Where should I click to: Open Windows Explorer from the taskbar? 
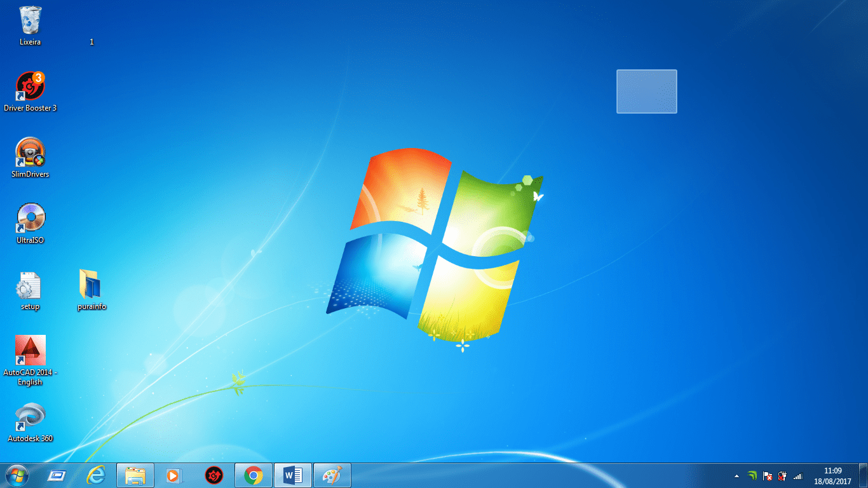(135, 475)
